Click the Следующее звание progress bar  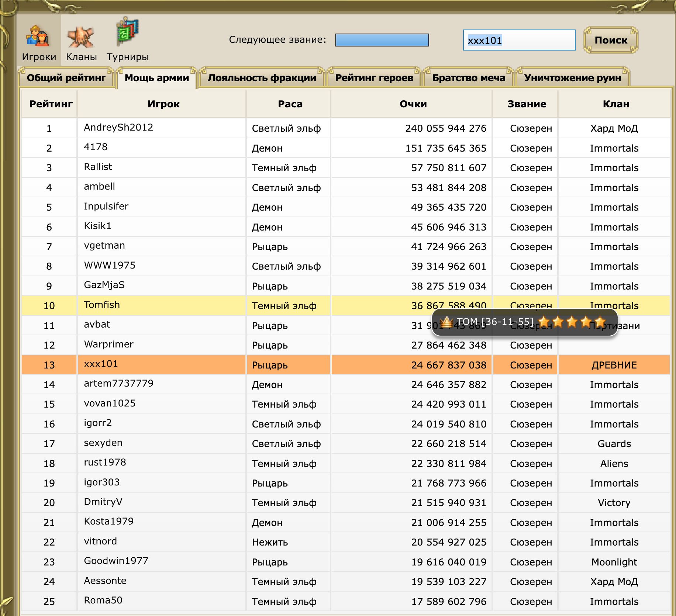click(x=382, y=40)
